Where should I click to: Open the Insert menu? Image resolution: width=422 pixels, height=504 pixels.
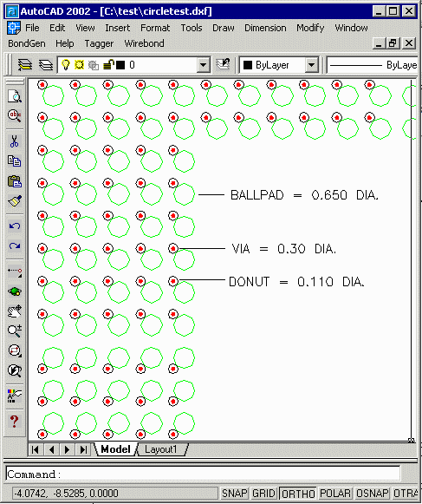[x=118, y=28]
